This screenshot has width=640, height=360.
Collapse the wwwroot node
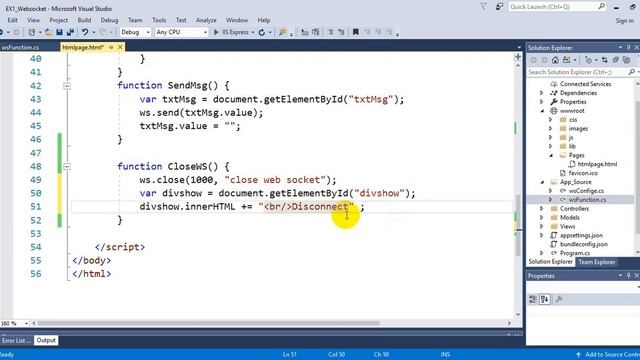pos(542,111)
